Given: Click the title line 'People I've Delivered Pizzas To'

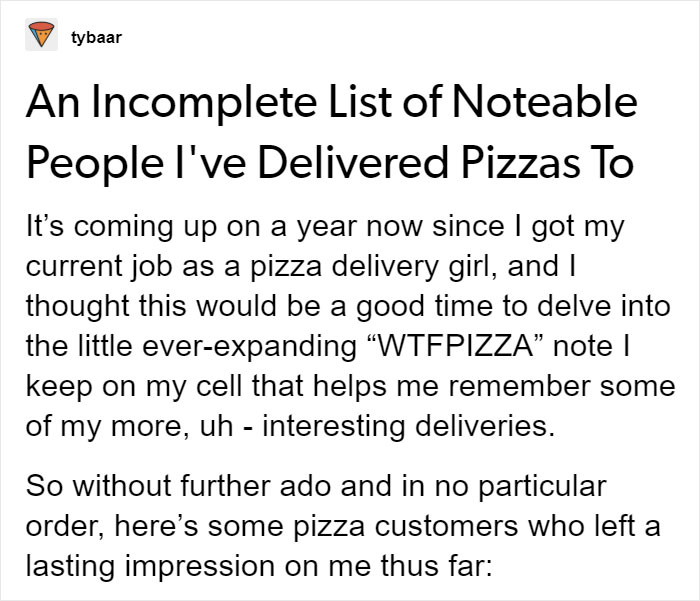Looking at the screenshot, I should pyautogui.click(x=330, y=162).
